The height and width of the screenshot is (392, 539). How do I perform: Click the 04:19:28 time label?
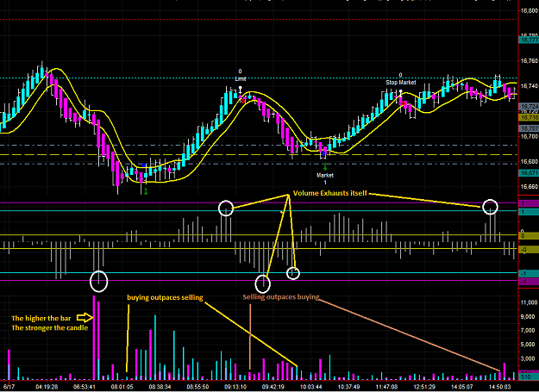point(47,387)
